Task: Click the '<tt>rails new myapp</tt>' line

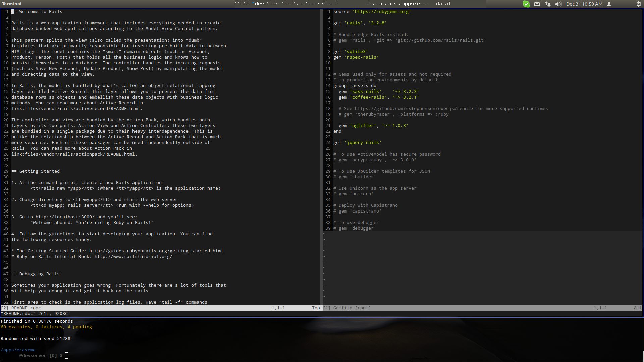Action: tap(125, 188)
